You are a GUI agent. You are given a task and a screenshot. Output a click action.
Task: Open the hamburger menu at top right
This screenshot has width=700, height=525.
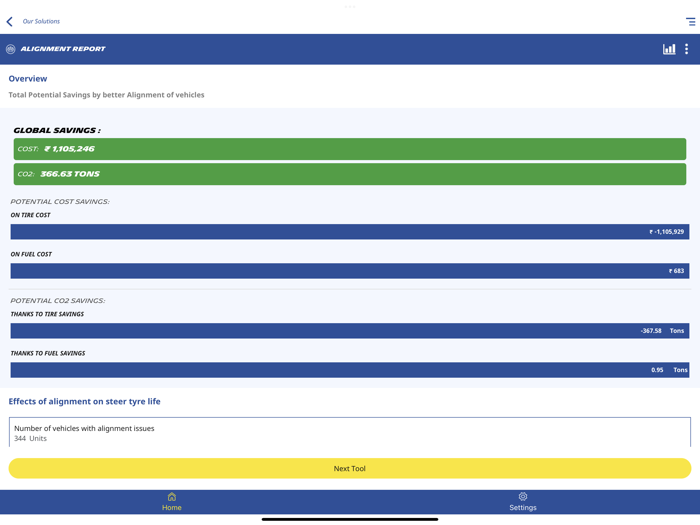pos(690,21)
